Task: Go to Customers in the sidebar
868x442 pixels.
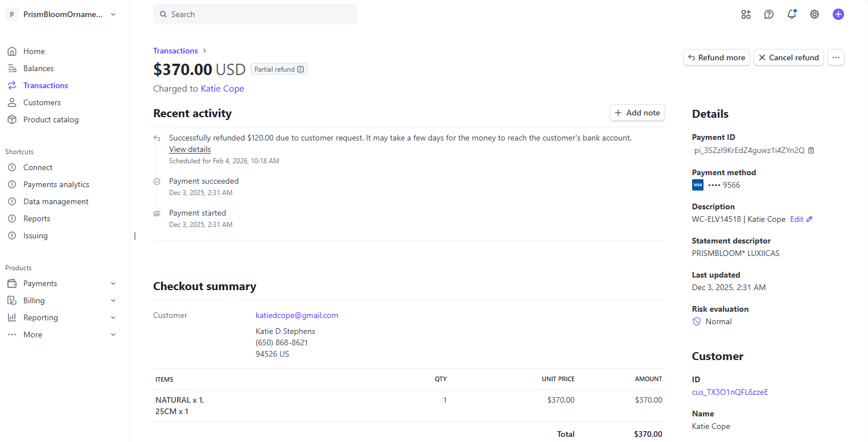Action: (42, 102)
